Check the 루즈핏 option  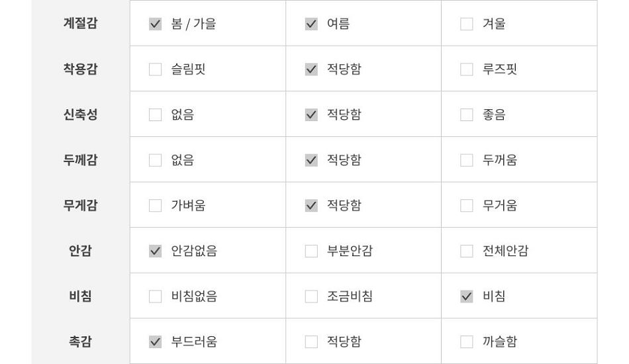467,69
